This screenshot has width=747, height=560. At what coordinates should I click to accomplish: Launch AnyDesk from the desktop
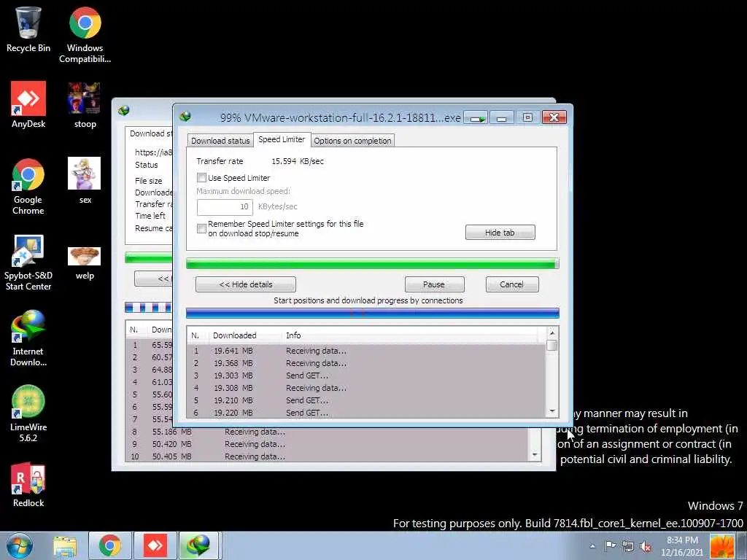point(28,105)
